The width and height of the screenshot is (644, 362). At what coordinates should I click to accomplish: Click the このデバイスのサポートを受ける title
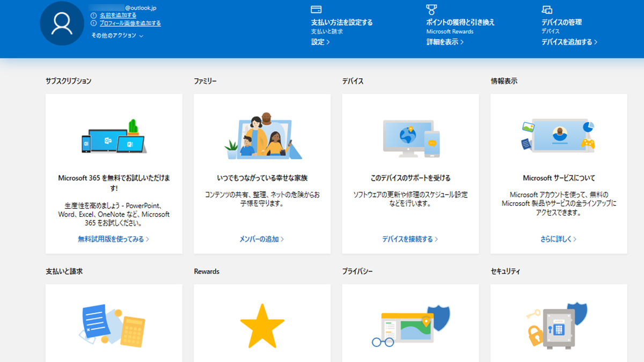pos(411,178)
